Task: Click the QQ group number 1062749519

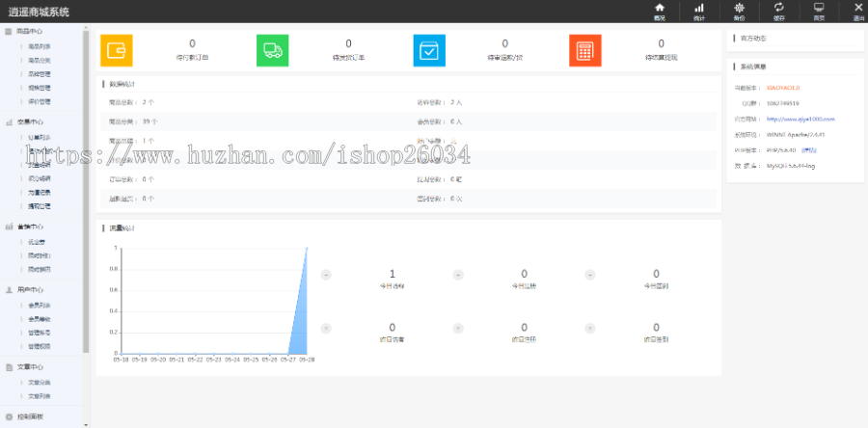Action: pyautogui.click(x=782, y=103)
